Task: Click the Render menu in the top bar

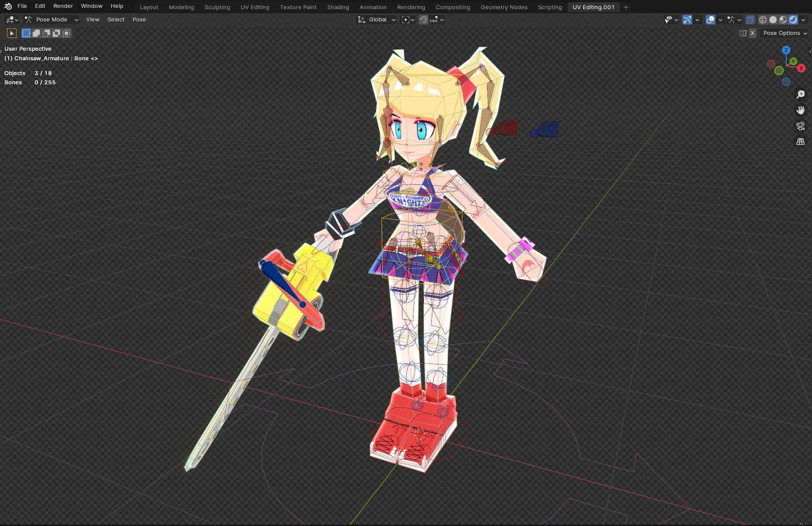Action: coord(63,6)
